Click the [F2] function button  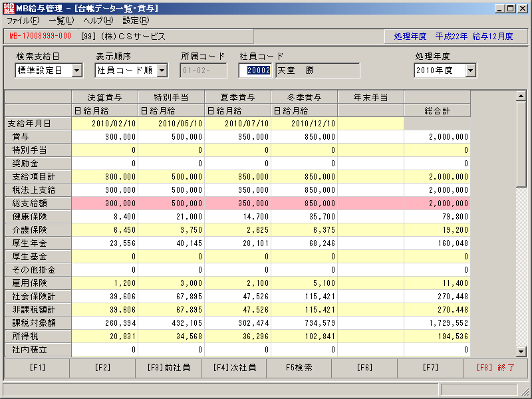point(102,368)
